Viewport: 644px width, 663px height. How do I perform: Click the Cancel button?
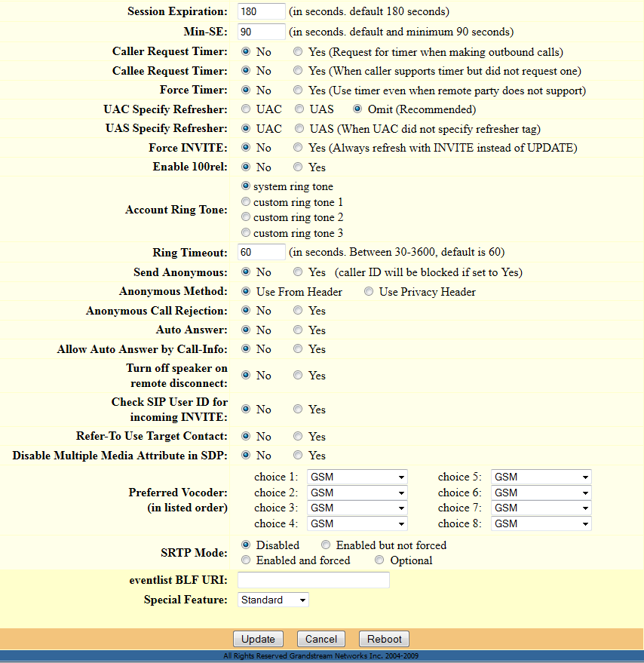tap(321, 639)
